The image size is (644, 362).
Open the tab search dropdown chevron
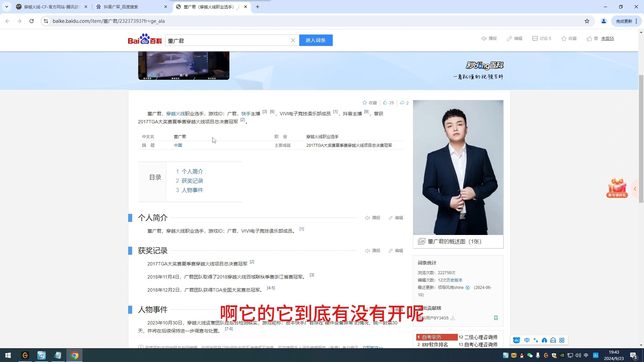(x=7, y=7)
